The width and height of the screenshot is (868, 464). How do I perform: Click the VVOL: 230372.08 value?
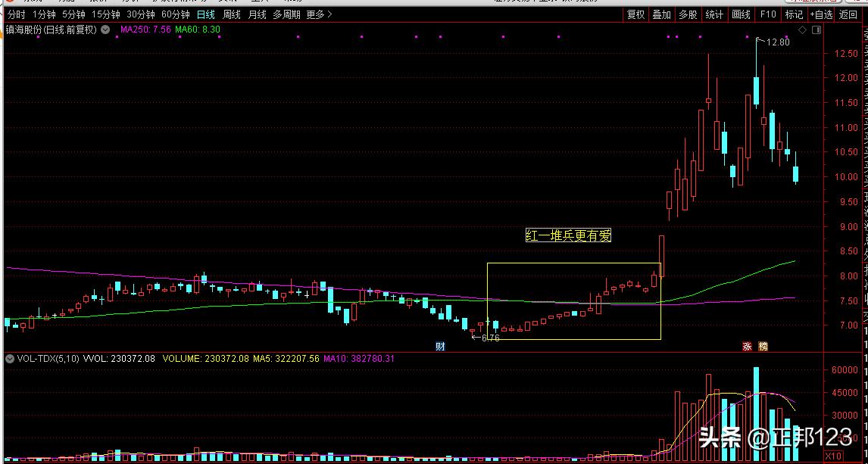pos(119,358)
